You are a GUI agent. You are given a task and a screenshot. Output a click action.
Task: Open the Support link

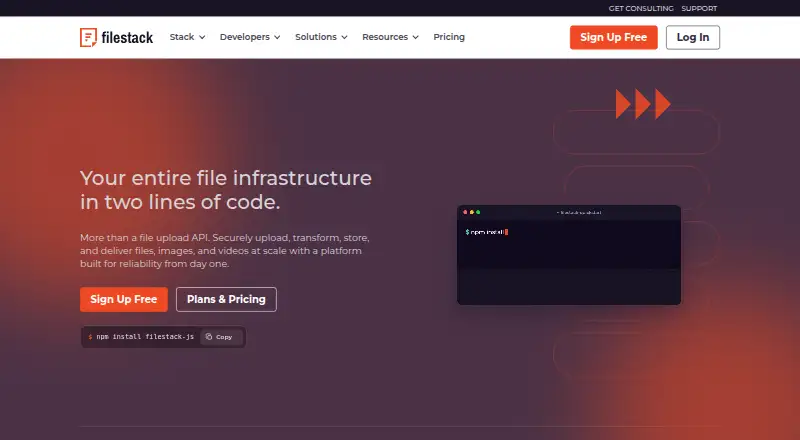[x=699, y=8]
